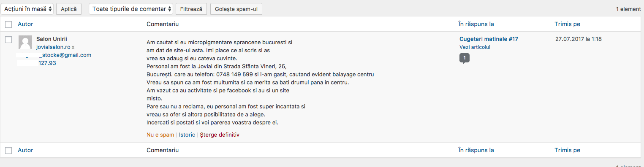Mark comment as Nu e spam
This screenshot has width=644, height=167.
[160, 135]
